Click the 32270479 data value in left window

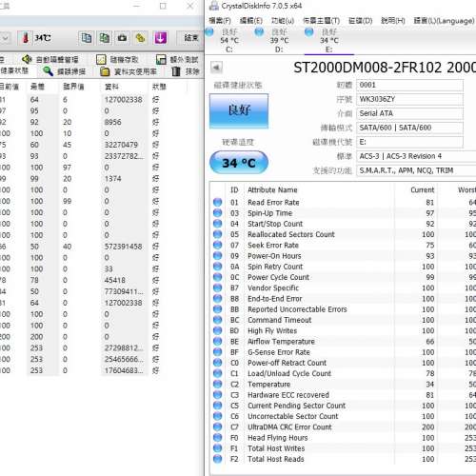pos(121,145)
